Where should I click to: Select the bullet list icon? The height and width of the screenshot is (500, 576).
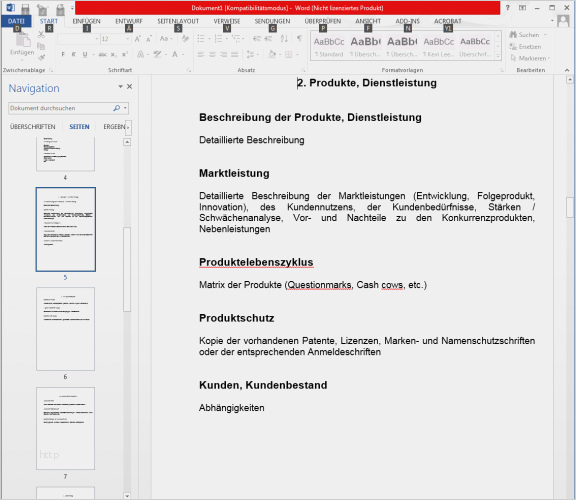[201, 38]
